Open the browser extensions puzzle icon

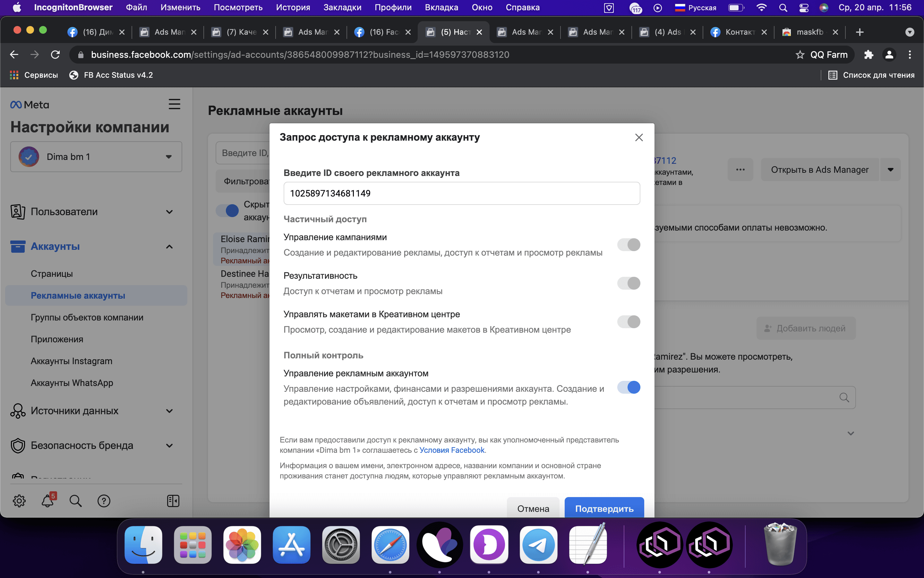point(868,55)
